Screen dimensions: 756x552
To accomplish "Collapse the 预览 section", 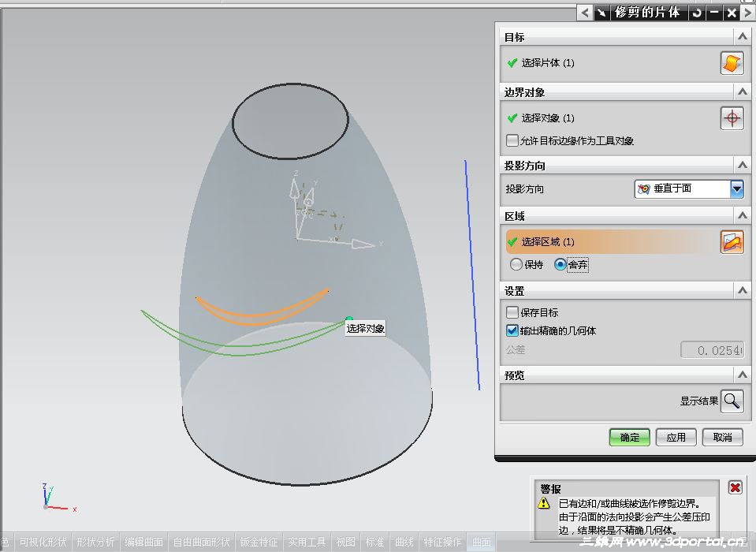I will 742,375.
